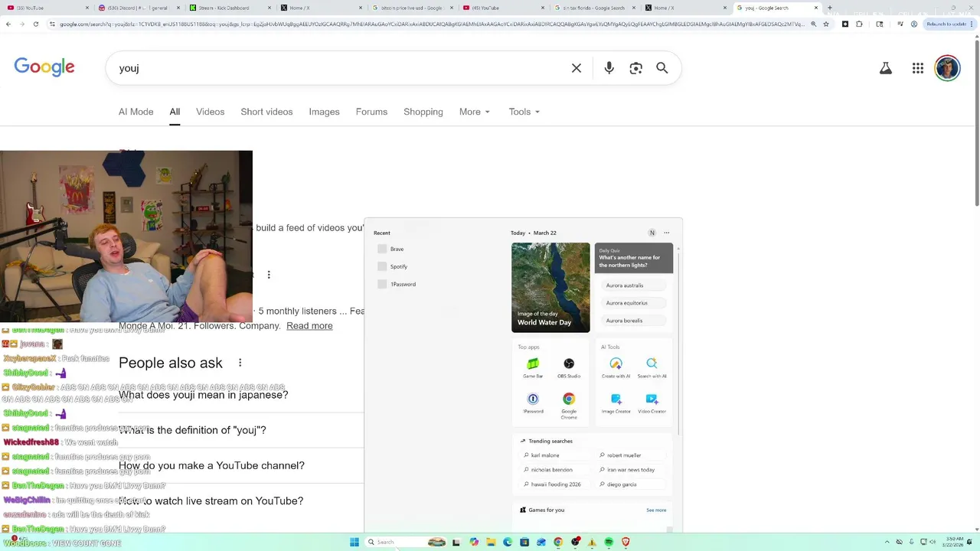Switch to AI Mode tab
This screenshot has width=980, height=551.
point(136,112)
